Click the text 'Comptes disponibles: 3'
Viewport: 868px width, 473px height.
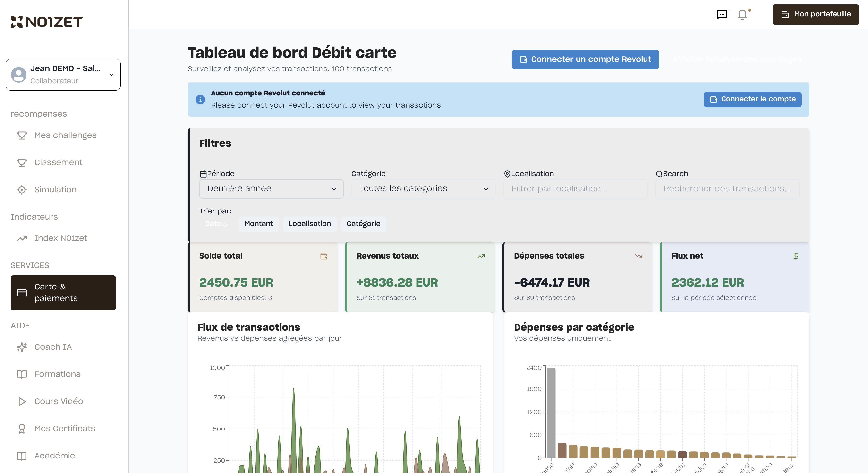(x=236, y=298)
